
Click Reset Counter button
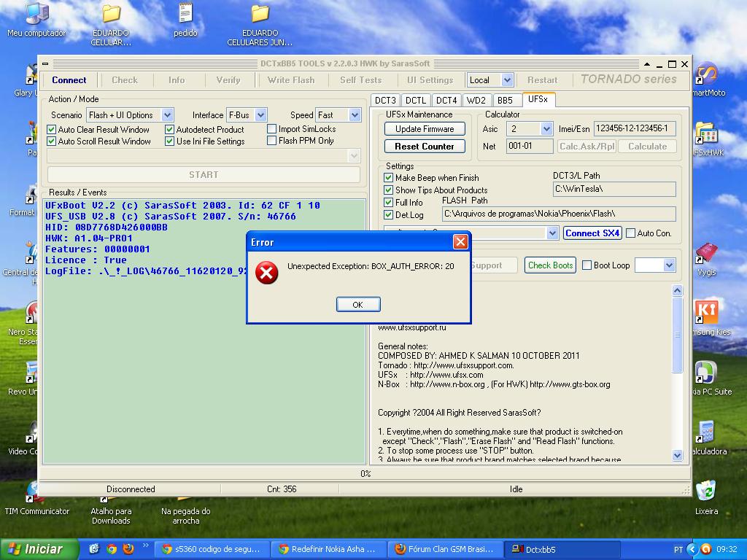425,146
